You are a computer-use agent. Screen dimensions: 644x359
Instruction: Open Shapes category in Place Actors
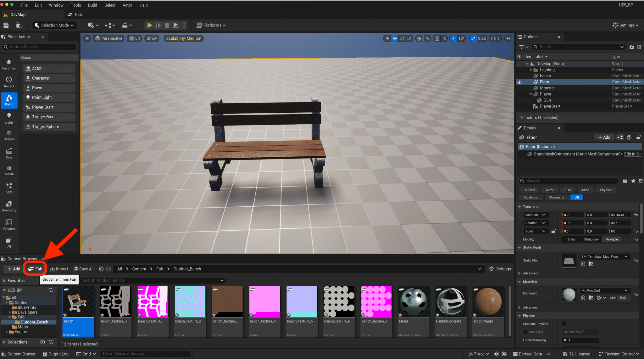(9, 136)
